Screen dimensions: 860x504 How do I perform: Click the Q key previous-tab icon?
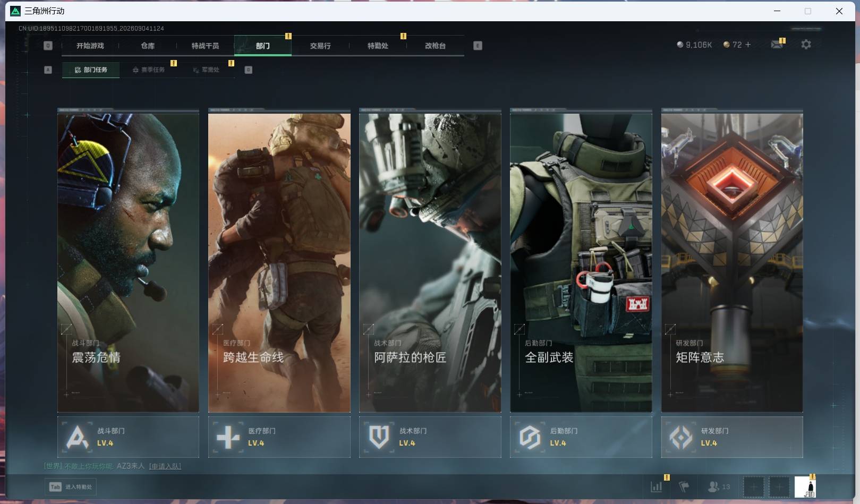48,46
